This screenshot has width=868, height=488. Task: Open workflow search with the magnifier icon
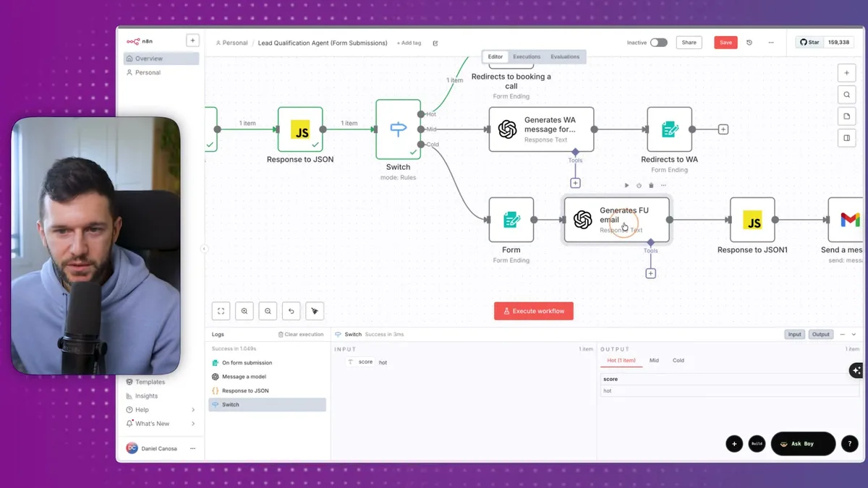point(846,94)
